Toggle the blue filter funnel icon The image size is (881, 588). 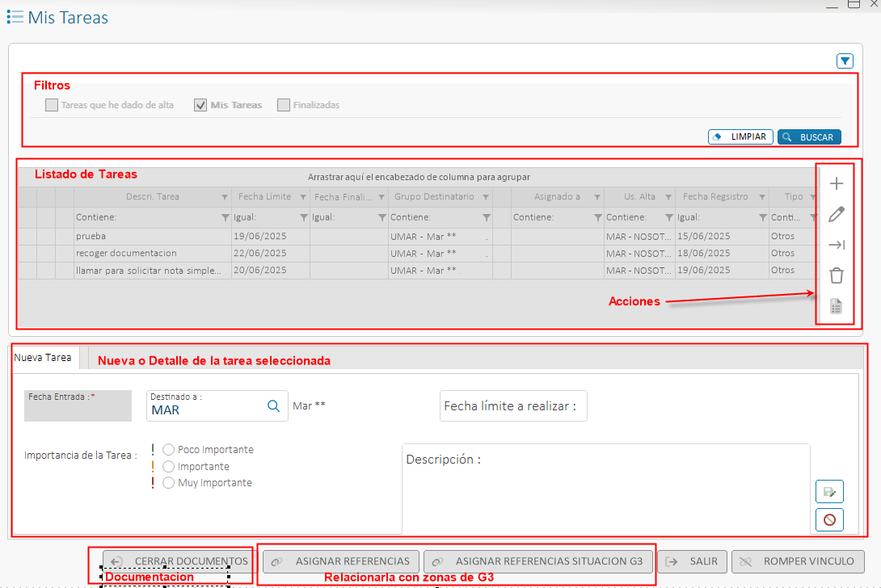click(x=845, y=61)
